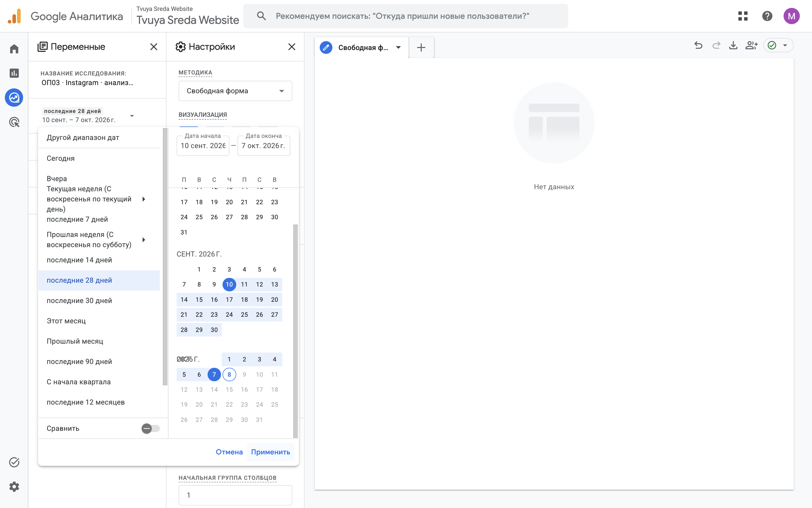Pick September 10 in calendar
812x508 pixels.
point(229,284)
